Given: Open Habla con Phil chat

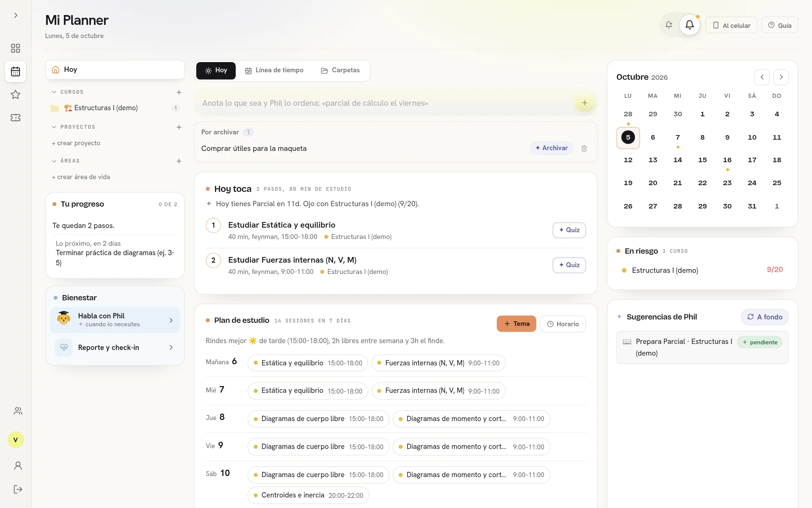Looking at the screenshot, I should (x=115, y=320).
